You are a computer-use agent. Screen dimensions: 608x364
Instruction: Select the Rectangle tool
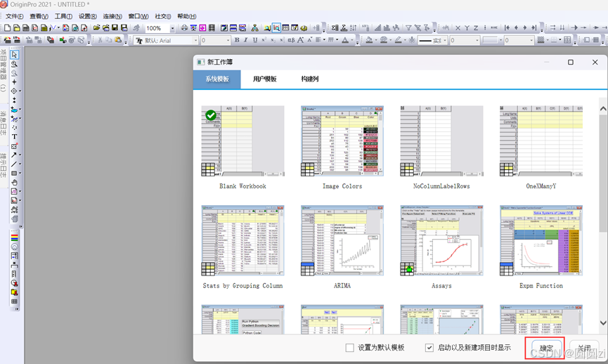point(14,174)
